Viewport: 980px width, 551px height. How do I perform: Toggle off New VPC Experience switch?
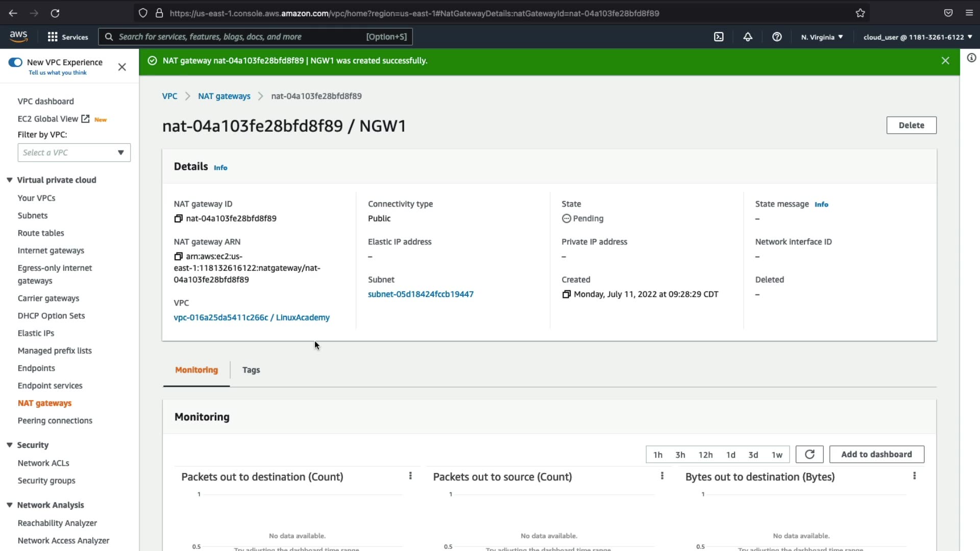click(x=15, y=62)
